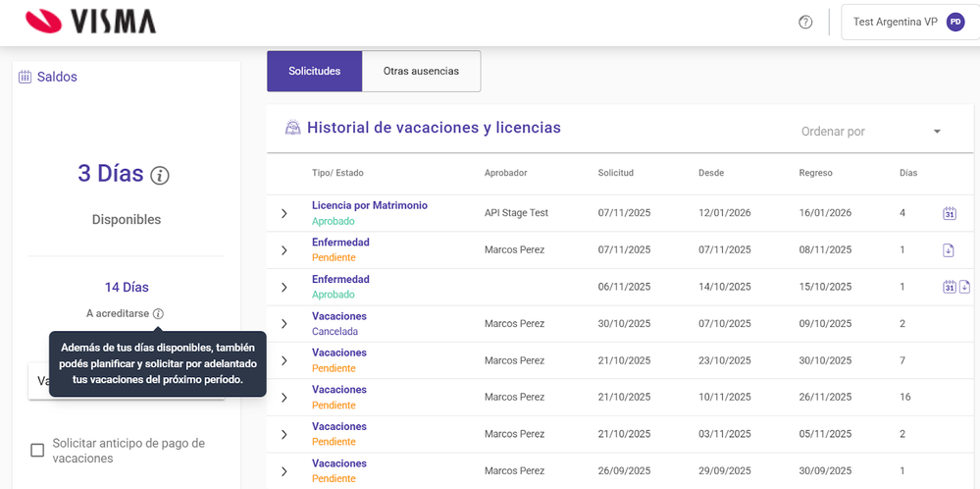980x489 pixels.
Task: Download document for Enfermedad Aprobado row
Action: (x=963, y=287)
